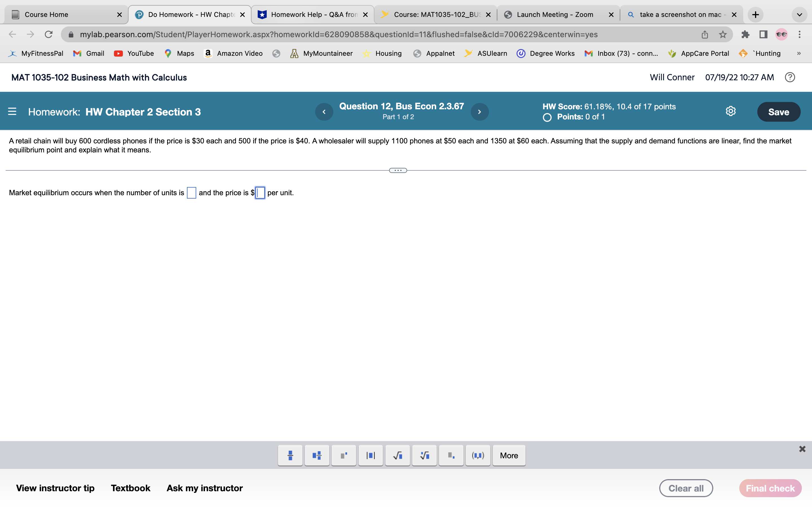Go to the next question
This screenshot has width=812, height=507.
click(x=480, y=112)
